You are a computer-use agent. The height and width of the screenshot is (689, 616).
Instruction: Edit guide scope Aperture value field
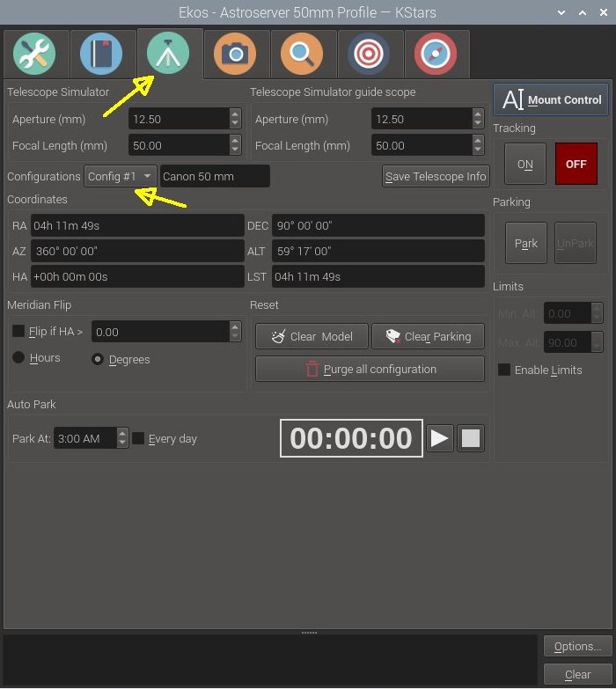pyautogui.click(x=422, y=119)
